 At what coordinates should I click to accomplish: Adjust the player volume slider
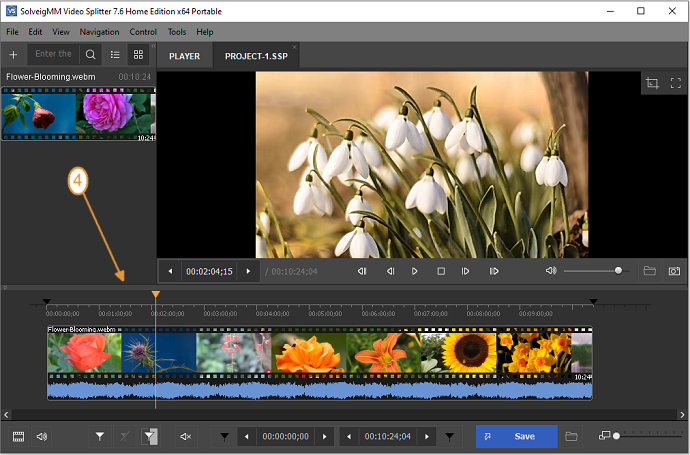597,271
